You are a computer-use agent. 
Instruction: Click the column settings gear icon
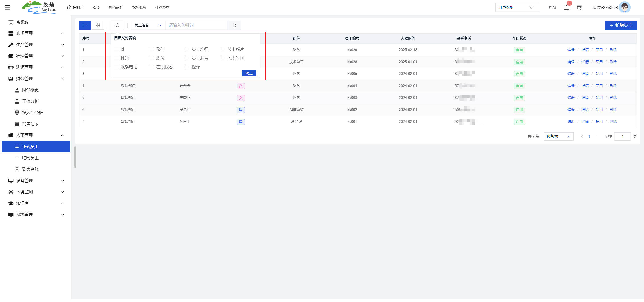[x=117, y=25]
